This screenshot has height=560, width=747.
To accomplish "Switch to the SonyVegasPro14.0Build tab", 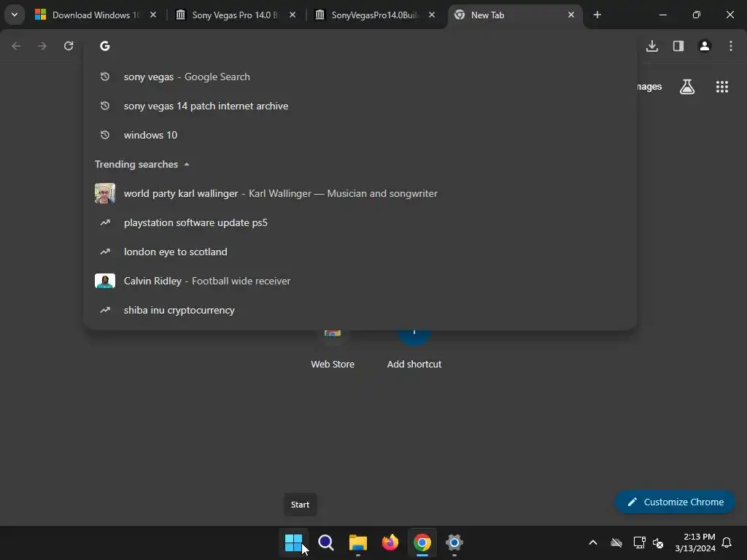I will coord(375,15).
